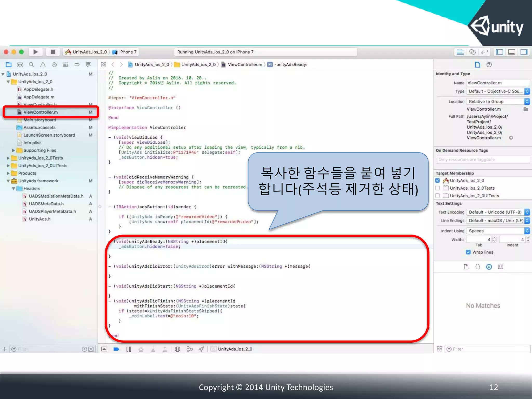532x399 pixels.
Task: Open the Debug navigator tab
Action: point(66,64)
